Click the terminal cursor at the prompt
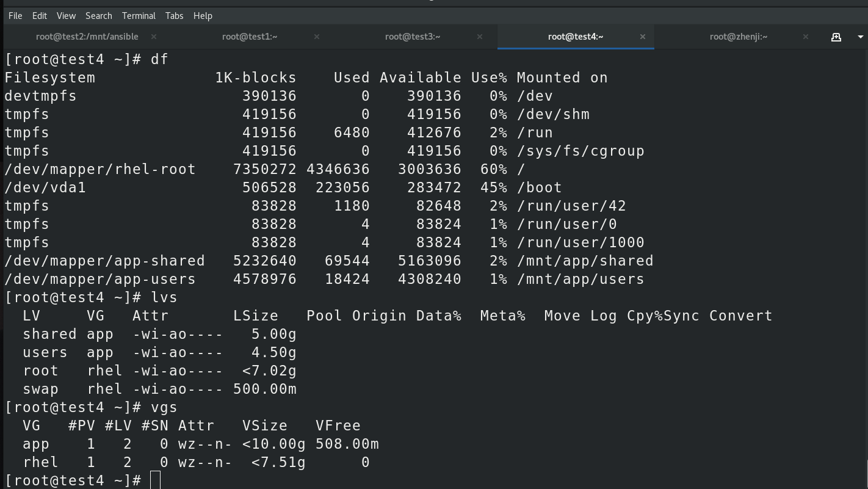Viewport: 868px width, 489px height. point(155,480)
